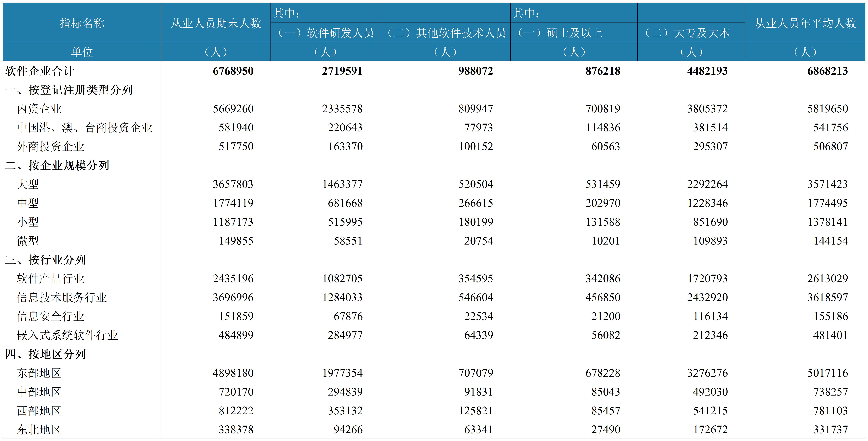Viewport: 868px width, 441px height.
Task: Click the 大型 row label
Action: 28,184
